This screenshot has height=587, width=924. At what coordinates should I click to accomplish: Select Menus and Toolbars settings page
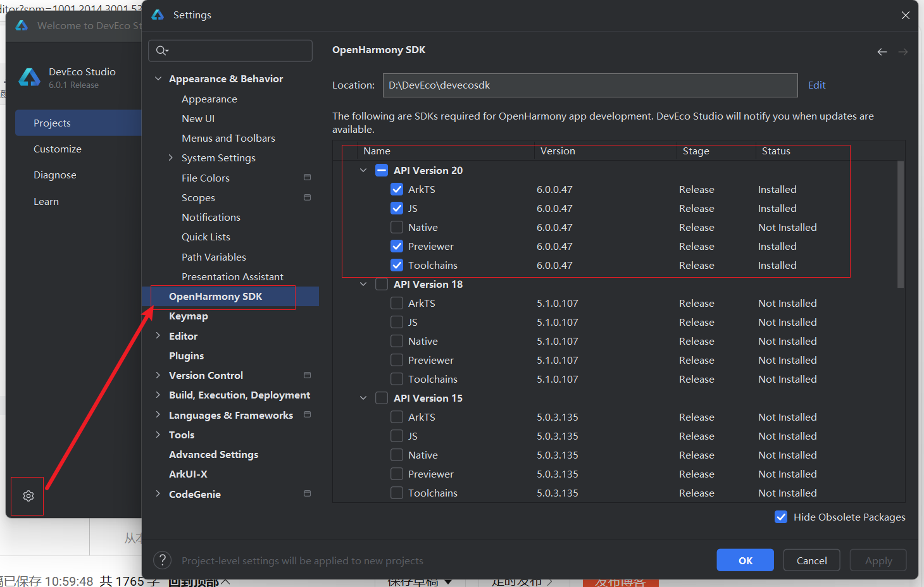[228, 138]
